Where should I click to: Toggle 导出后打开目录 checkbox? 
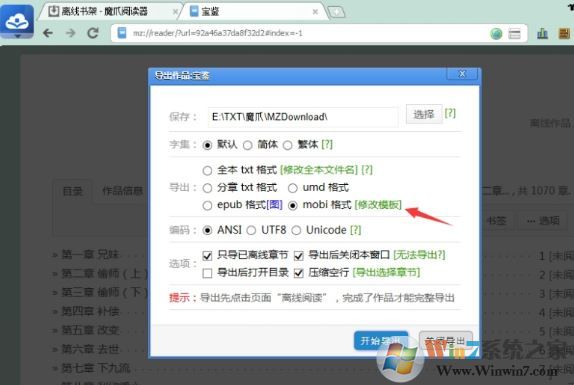click(207, 273)
